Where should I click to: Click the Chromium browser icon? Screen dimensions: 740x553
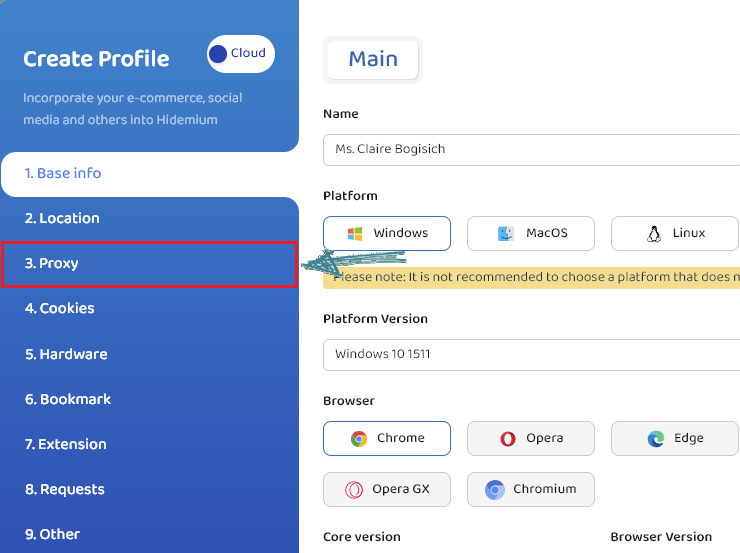click(495, 490)
